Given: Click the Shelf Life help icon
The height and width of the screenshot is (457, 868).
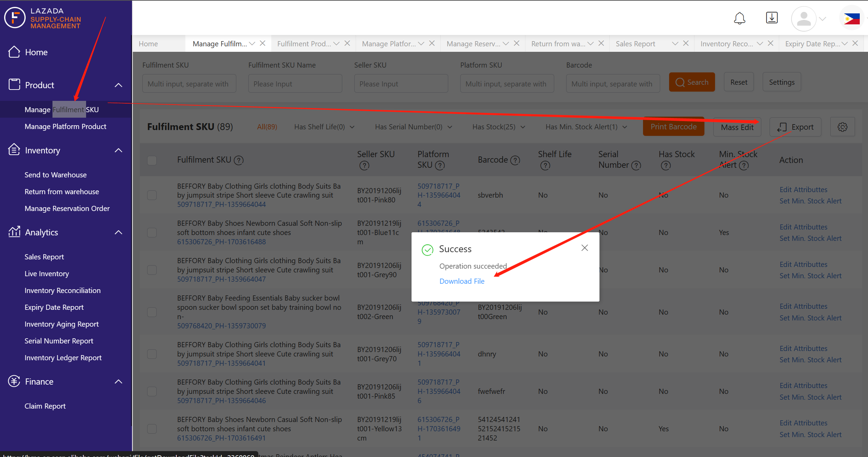Looking at the screenshot, I should point(545,165).
